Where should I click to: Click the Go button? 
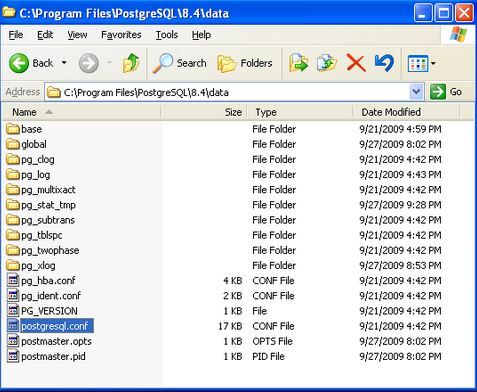[446, 92]
